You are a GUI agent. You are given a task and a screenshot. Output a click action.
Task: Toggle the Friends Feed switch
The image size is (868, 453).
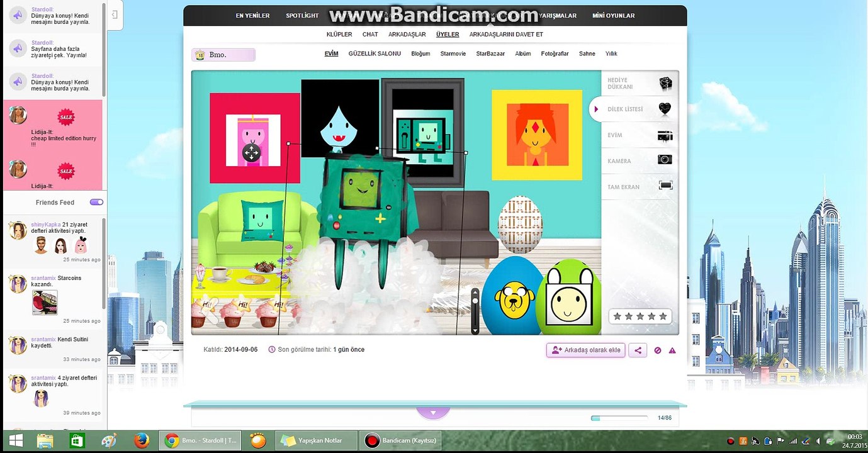[x=96, y=202]
